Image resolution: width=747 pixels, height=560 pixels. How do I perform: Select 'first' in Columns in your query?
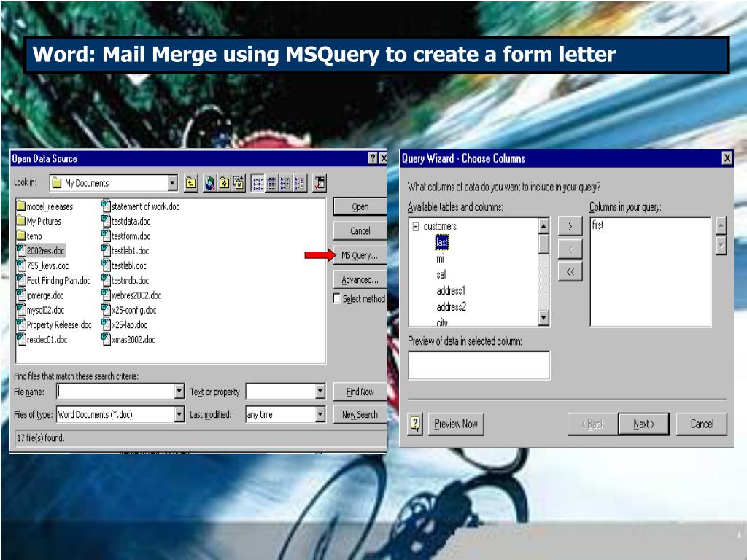coord(598,225)
